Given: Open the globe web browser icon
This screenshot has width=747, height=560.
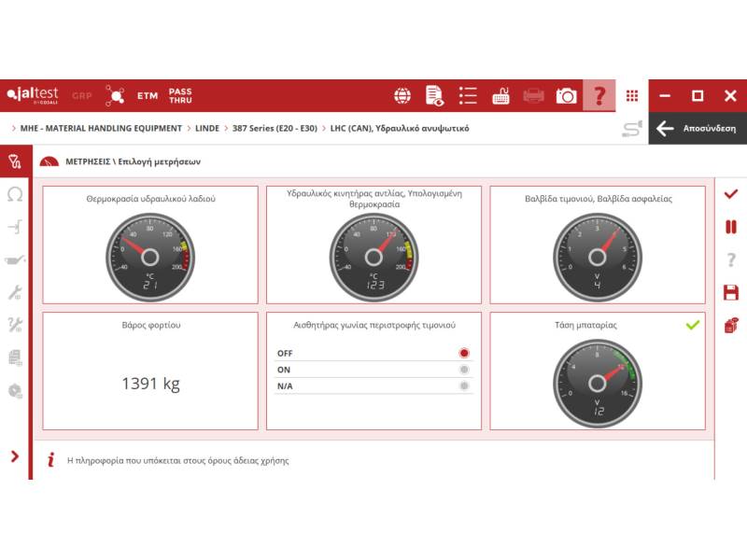Looking at the screenshot, I should click(402, 95).
